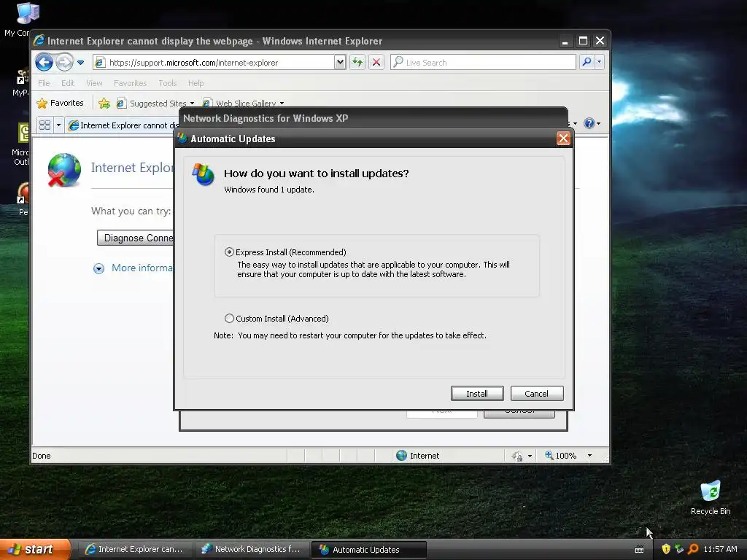The image size is (747, 560).
Task: Switch to the Network Diagnostics taskbar button
Action: click(252, 549)
